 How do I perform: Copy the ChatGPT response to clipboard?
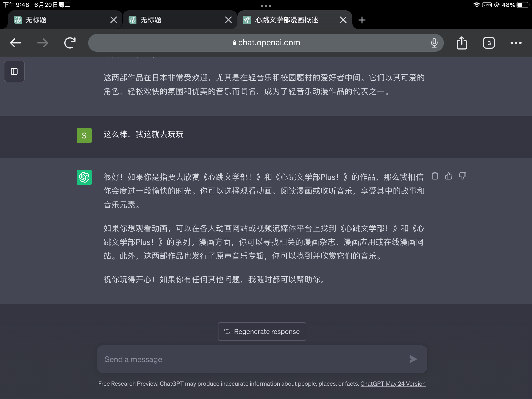tap(435, 176)
